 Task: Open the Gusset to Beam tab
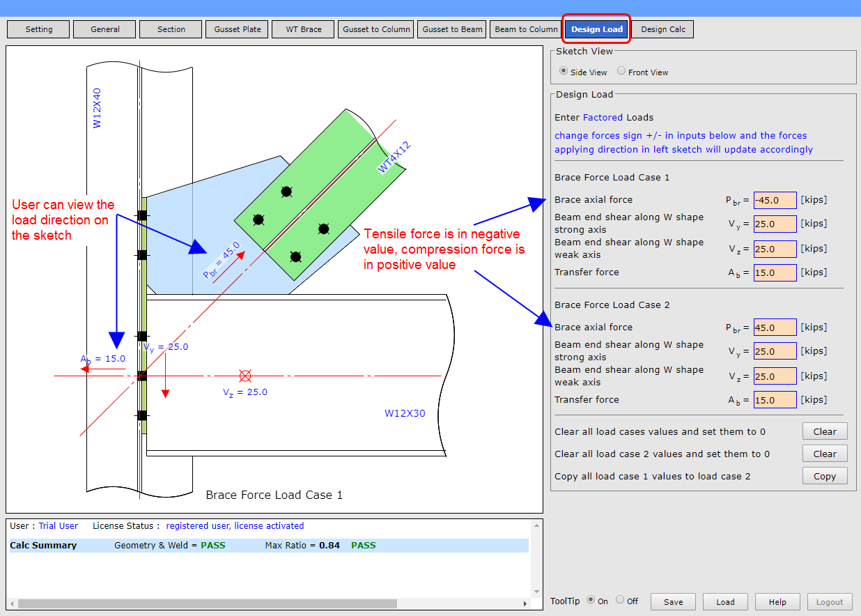click(x=451, y=29)
